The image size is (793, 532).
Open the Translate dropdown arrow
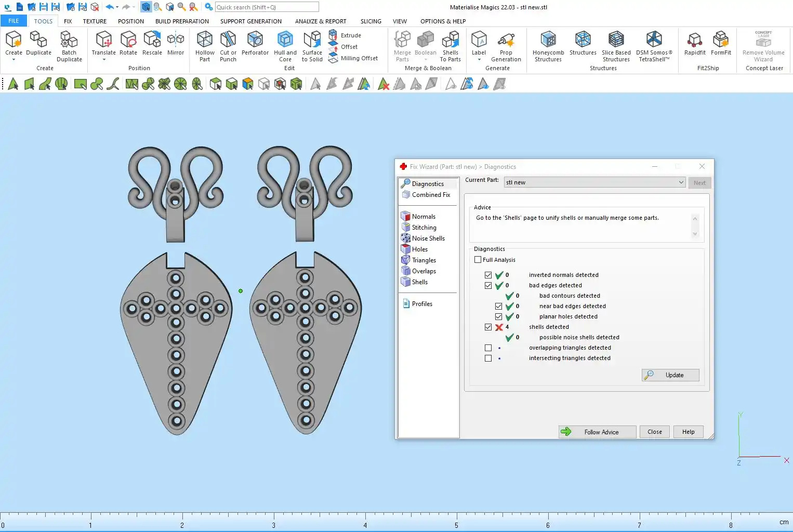point(104,60)
